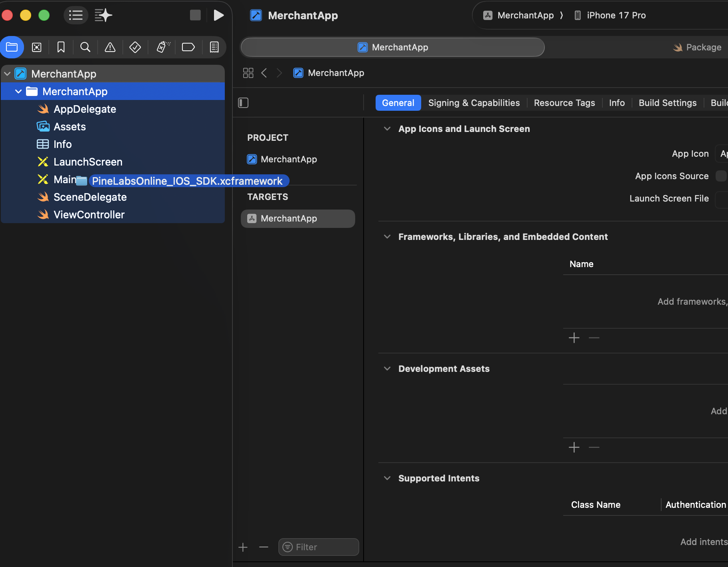The width and height of the screenshot is (728, 567).
Task: Open the Source Control navigator icon
Action: (x=36, y=47)
